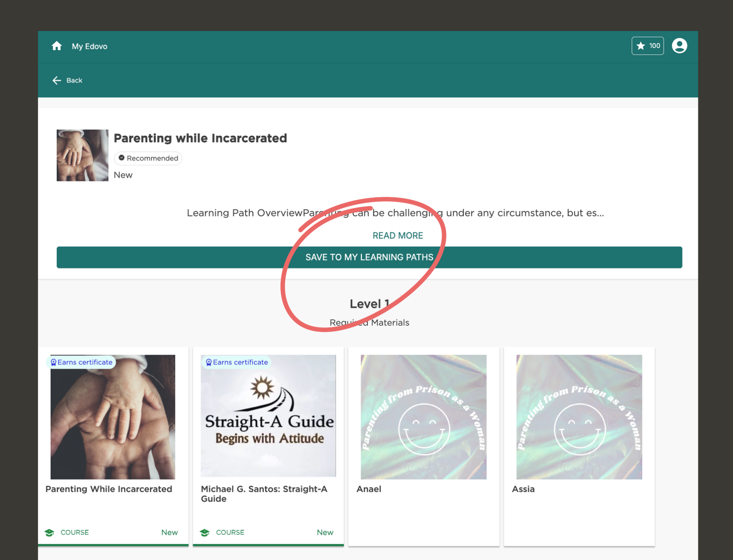
Task: Click the star points badge showing 100
Action: click(647, 46)
